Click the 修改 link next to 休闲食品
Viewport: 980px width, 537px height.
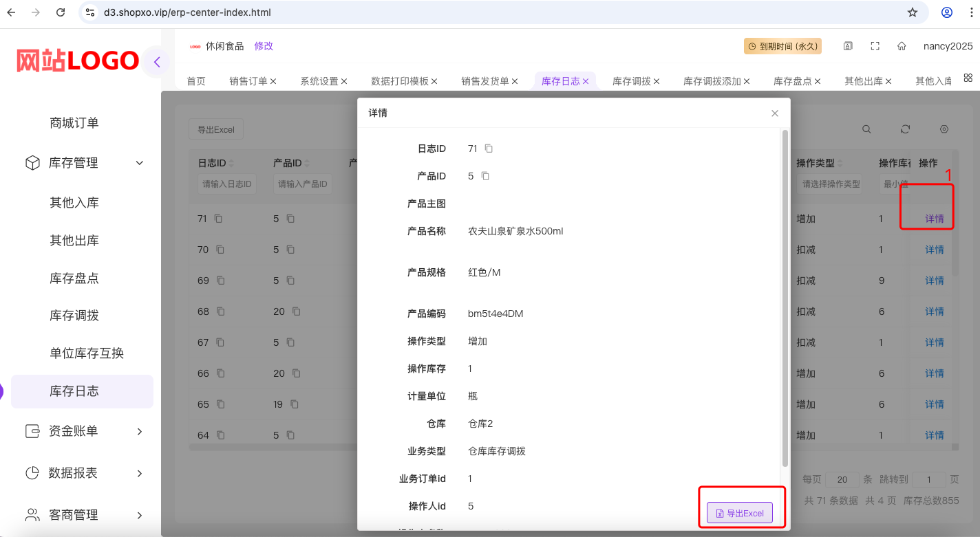(x=264, y=45)
